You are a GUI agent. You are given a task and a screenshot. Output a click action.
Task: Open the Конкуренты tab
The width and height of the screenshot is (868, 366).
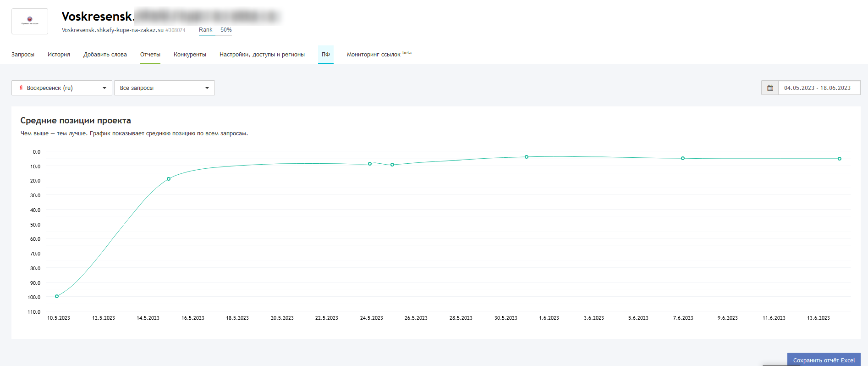(190, 55)
